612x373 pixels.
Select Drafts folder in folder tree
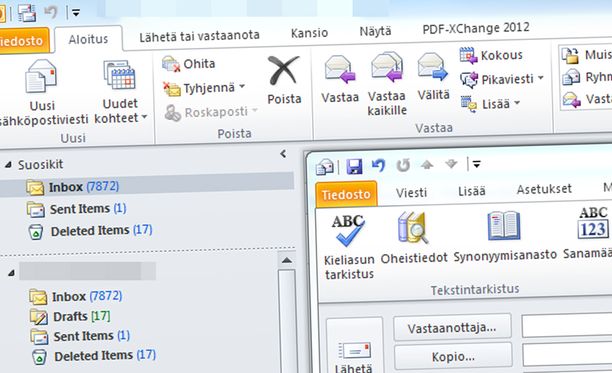(70, 316)
